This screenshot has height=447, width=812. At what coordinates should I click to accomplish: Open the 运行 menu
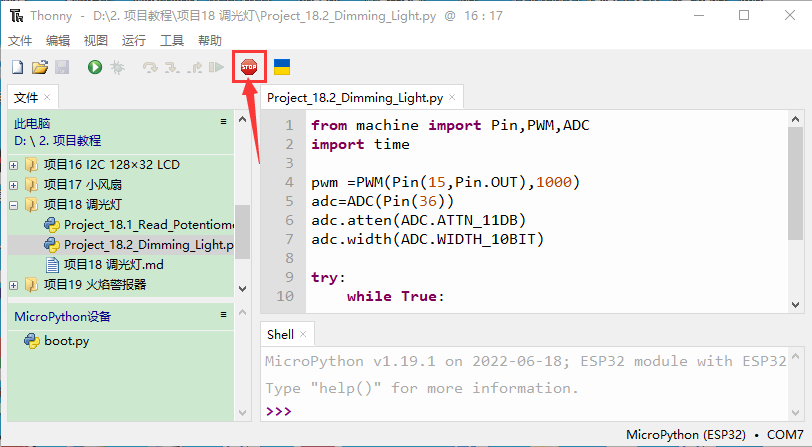point(133,41)
